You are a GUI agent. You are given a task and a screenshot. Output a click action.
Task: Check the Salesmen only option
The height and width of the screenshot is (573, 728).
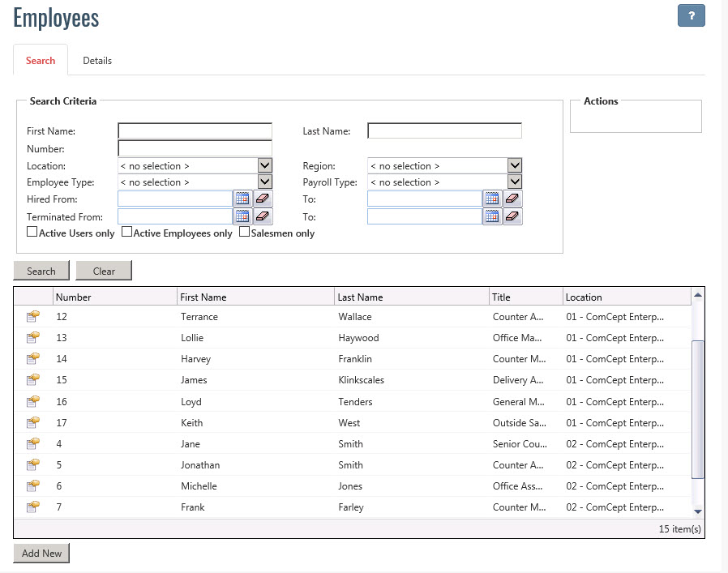(x=244, y=232)
